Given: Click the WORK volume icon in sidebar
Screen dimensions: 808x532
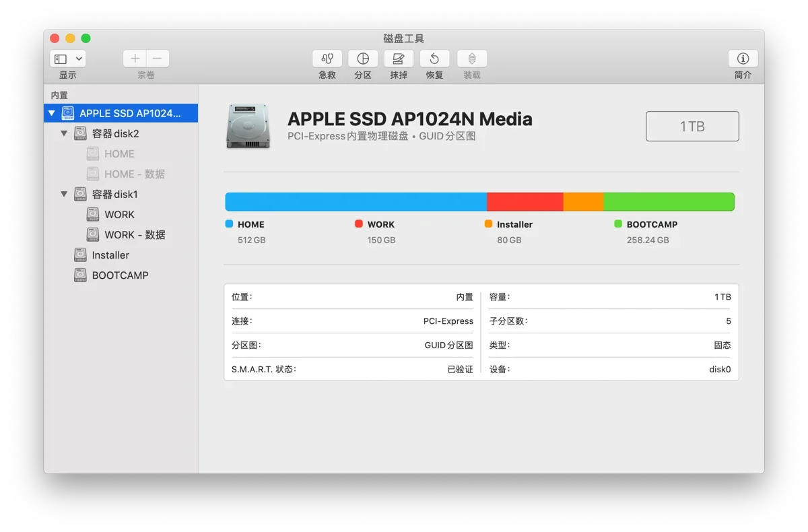Looking at the screenshot, I should (93, 214).
